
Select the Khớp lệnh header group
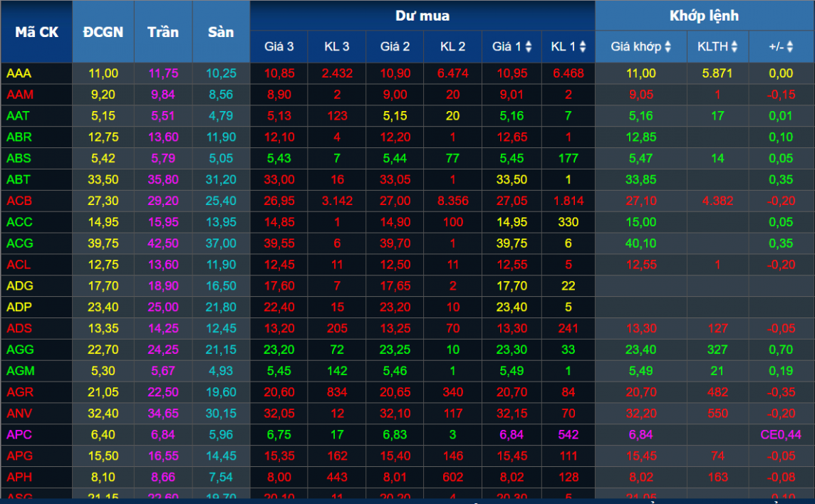coord(704,16)
